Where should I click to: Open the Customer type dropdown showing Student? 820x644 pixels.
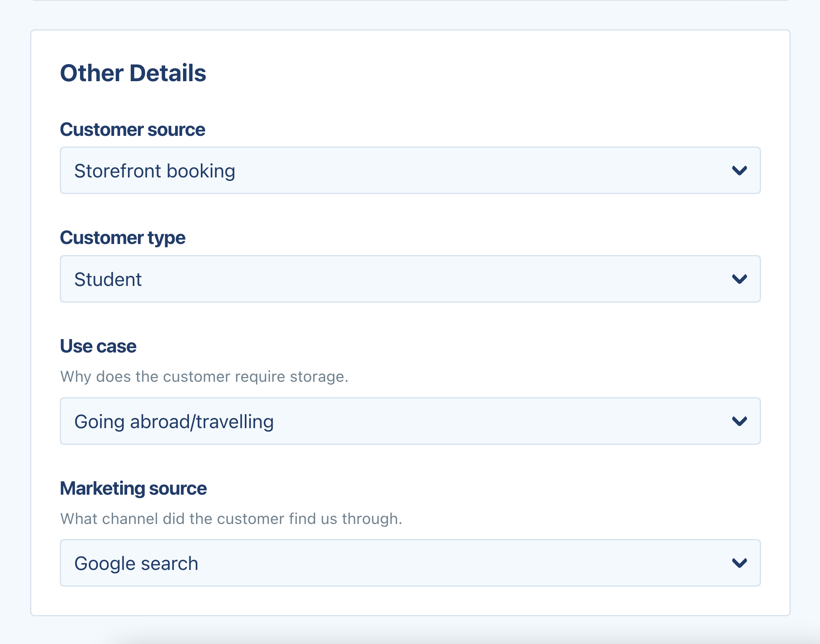(x=410, y=279)
